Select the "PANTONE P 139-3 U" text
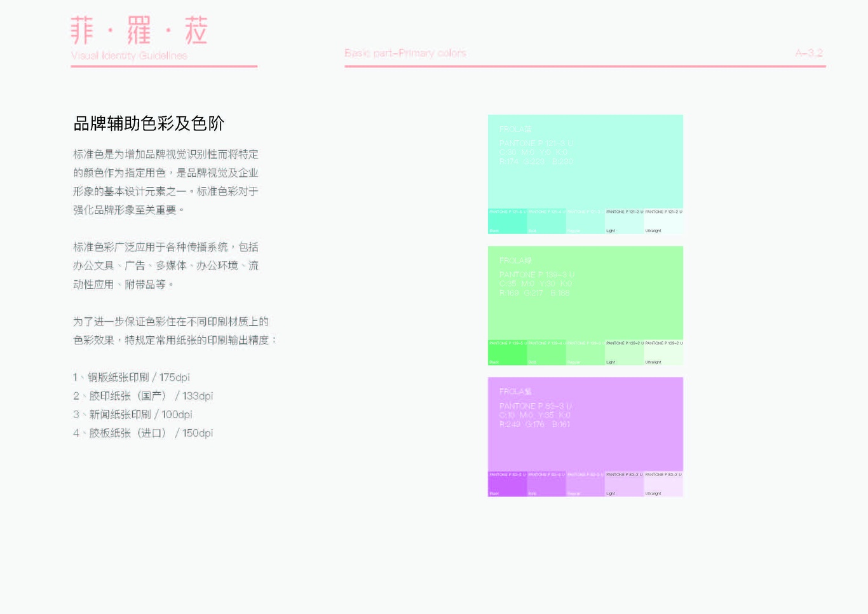This screenshot has height=614, width=868. pyautogui.click(x=536, y=275)
